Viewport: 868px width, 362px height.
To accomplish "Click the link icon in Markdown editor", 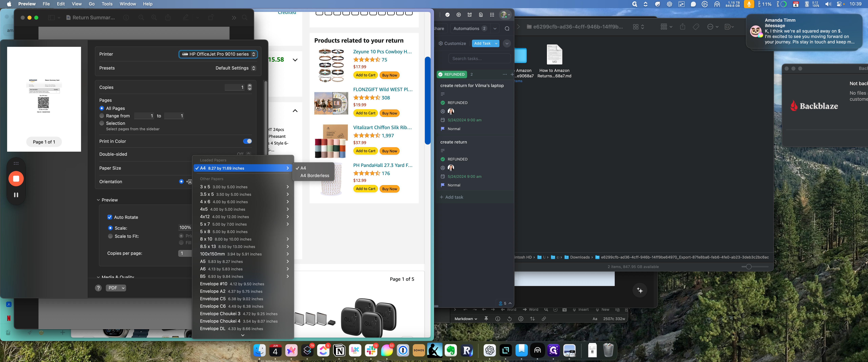I will coord(544,319).
